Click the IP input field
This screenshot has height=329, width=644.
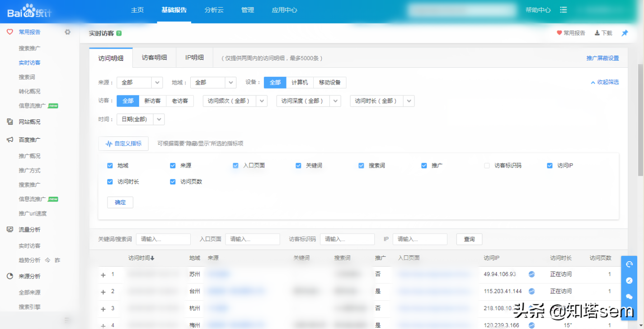(420, 239)
